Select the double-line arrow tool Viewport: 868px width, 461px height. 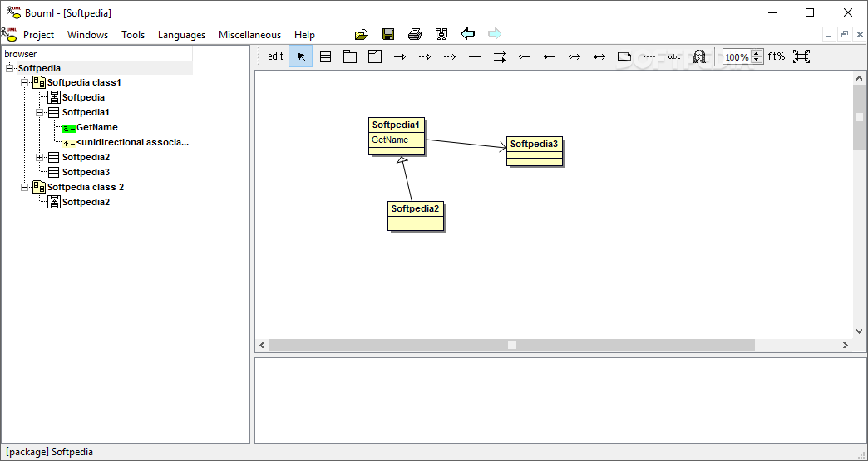[500, 56]
